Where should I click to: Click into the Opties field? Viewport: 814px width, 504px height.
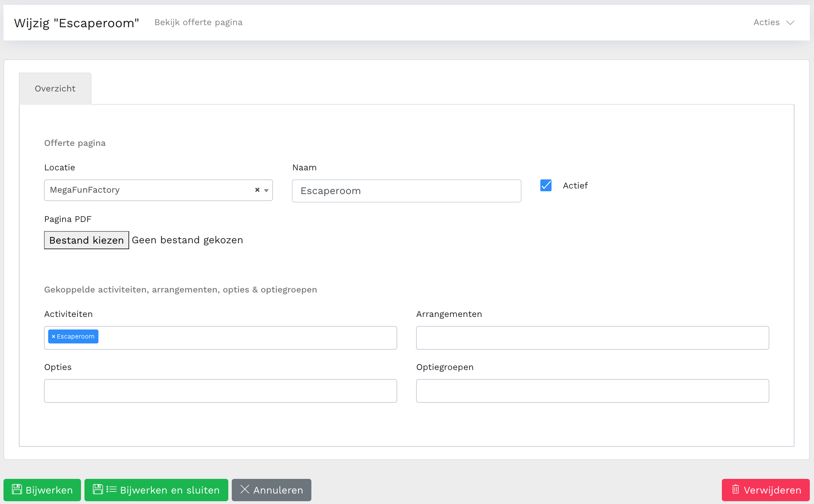[x=220, y=391]
